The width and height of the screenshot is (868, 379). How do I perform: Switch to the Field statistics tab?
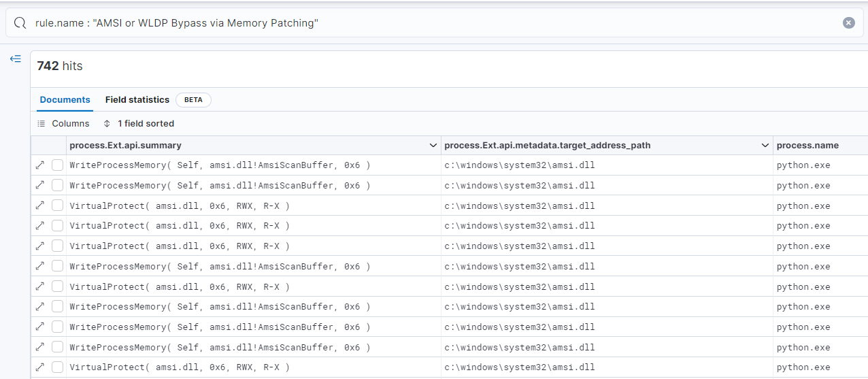coord(137,100)
